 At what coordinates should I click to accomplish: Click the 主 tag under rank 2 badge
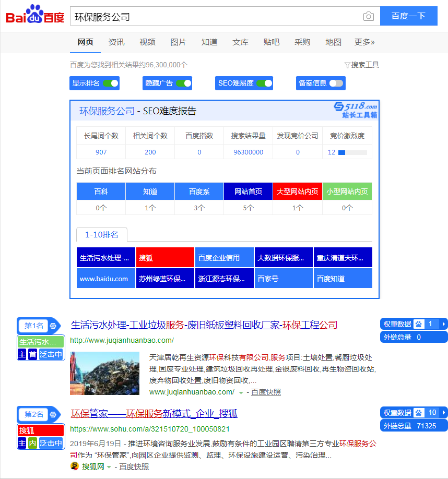(22, 443)
